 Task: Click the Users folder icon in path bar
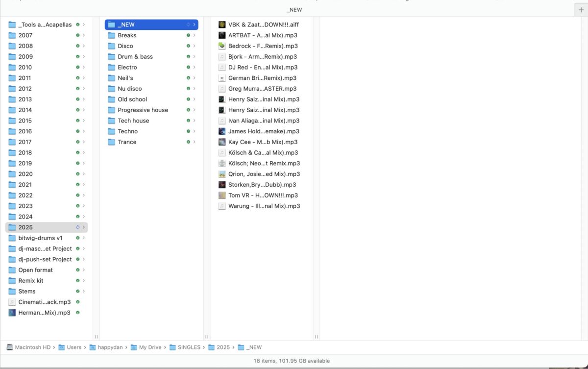coord(62,347)
